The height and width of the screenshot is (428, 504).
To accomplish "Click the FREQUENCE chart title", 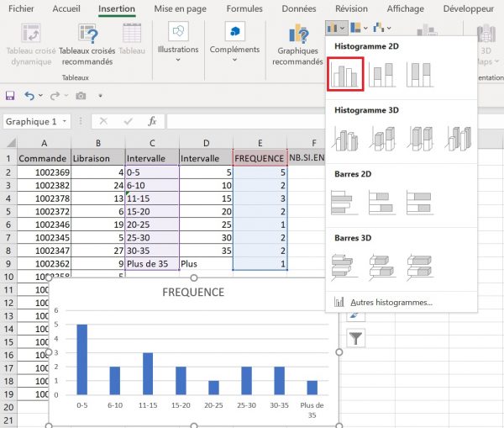I will click(194, 293).
